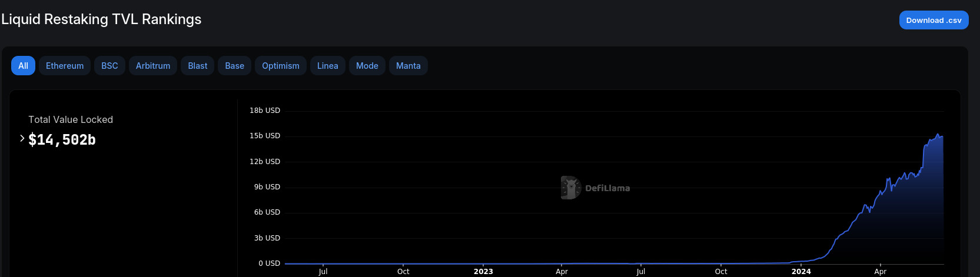Switch to the Ethereum chain filter
980x277 pixels.
(65, 66)
